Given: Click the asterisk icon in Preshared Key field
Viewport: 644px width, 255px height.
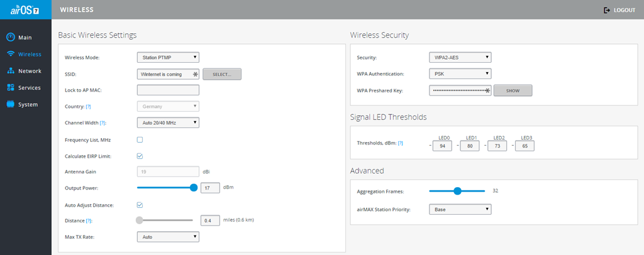Looking at the screenshot, I should pos(487,90).
